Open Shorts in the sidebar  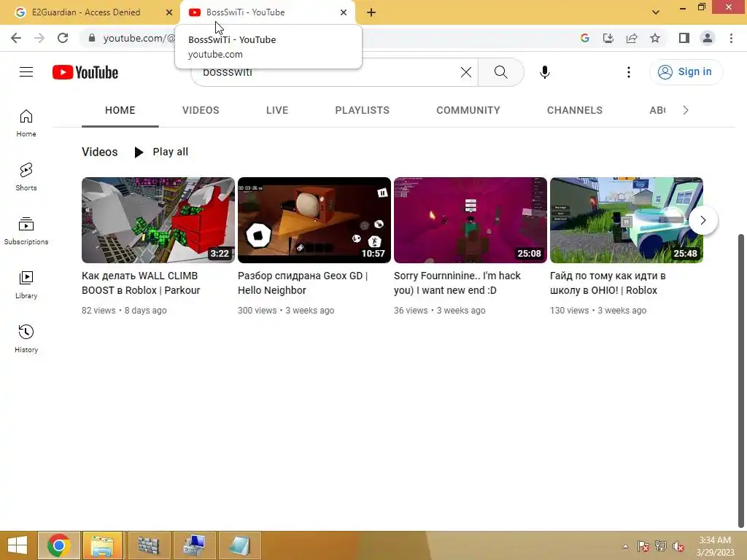(x=26, y=176)
